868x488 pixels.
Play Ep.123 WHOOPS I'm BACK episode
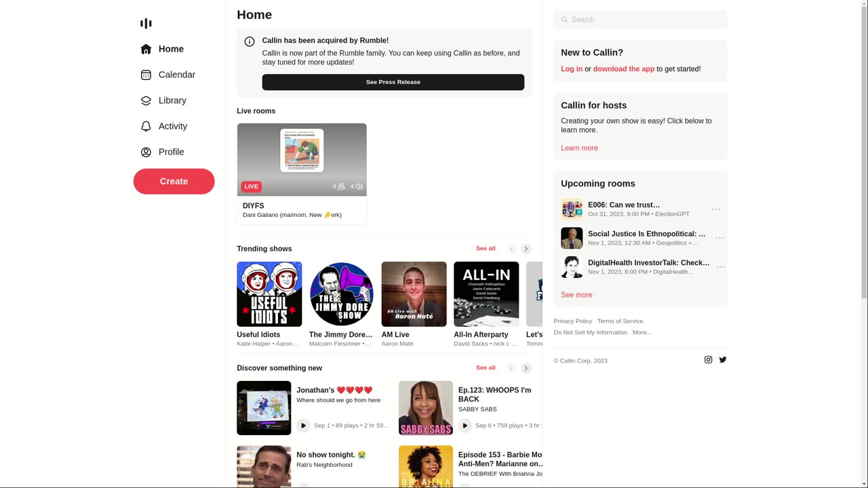coord(465,426)
